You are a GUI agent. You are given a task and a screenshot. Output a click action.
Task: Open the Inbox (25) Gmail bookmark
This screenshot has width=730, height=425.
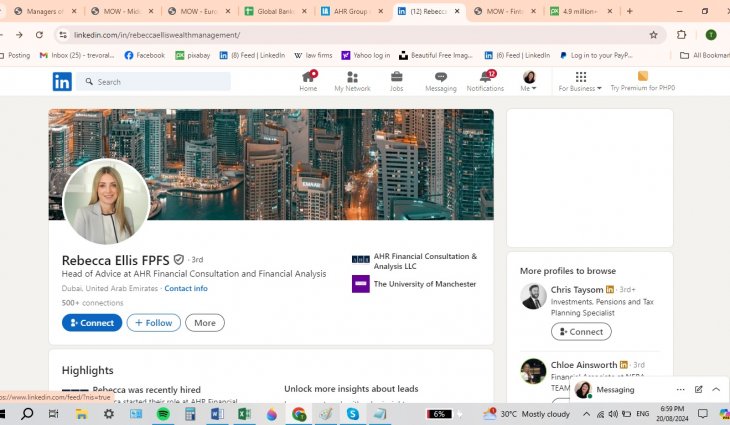(77, 55)
